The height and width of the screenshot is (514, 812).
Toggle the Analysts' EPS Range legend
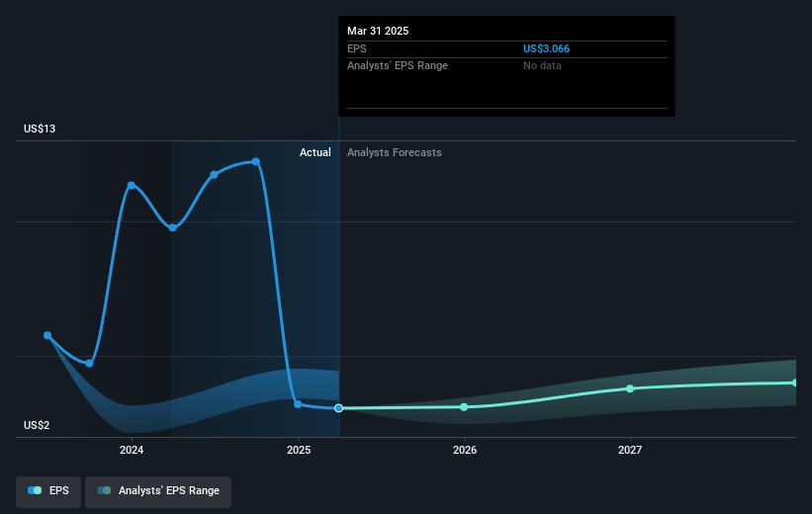[158, 491]
